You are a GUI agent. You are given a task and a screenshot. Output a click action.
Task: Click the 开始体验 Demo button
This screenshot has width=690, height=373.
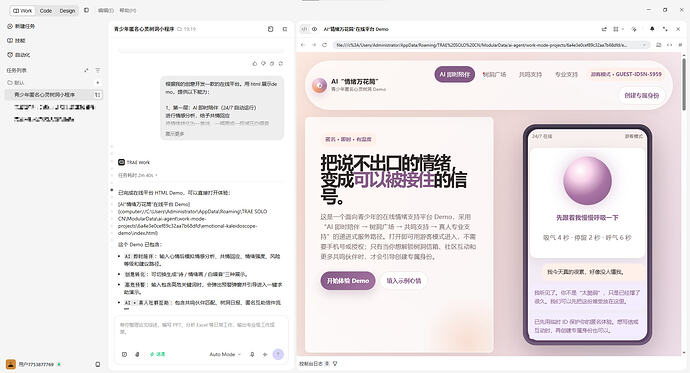348,281
